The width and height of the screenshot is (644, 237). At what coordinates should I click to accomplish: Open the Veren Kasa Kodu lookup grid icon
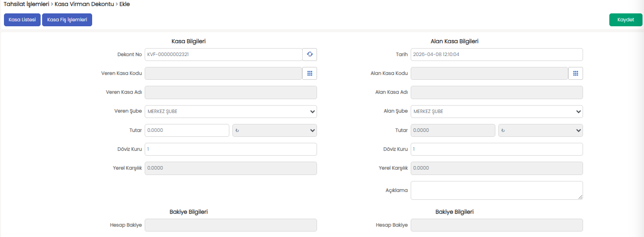310,73
